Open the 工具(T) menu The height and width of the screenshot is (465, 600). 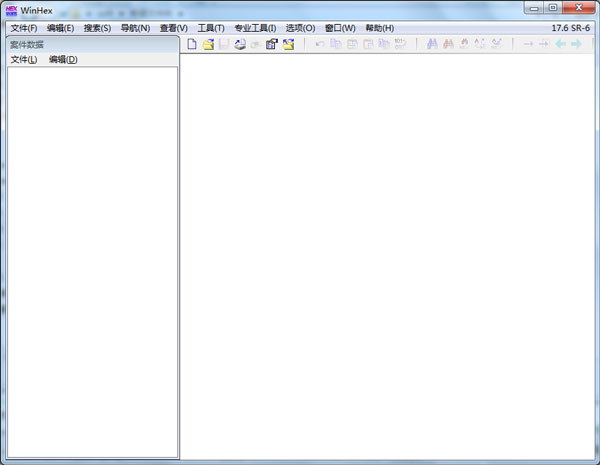211,28
